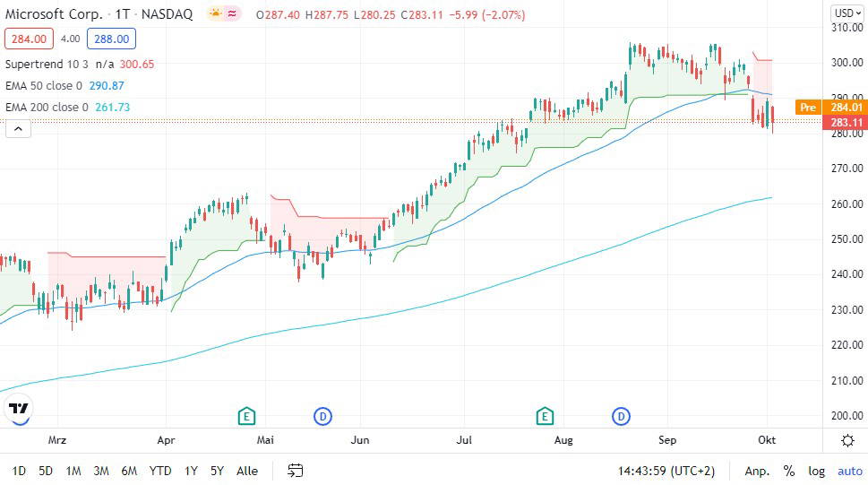Click the C283.11 close value
The image size is (868, 485).
coord(422,15)
